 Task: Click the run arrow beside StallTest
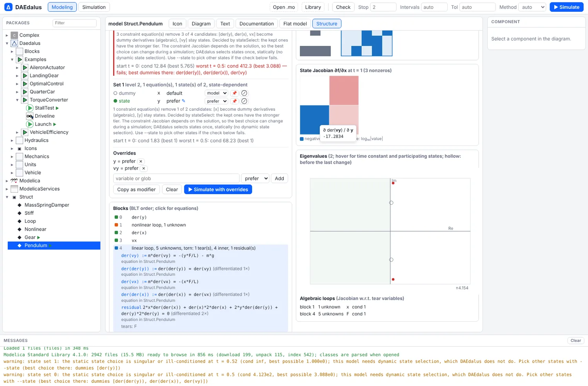click(57, 108)
